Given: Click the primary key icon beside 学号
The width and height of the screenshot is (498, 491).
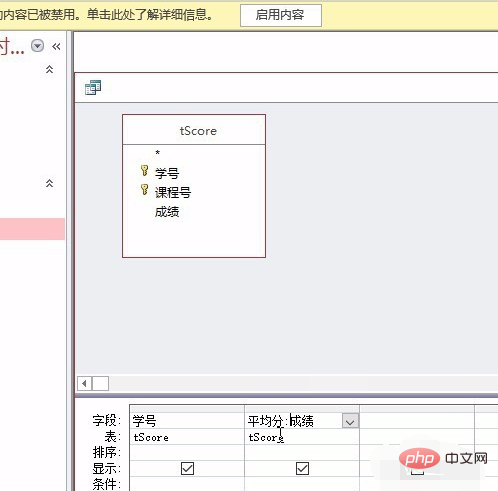Looking at the screenshot, I should pos(144,170).
